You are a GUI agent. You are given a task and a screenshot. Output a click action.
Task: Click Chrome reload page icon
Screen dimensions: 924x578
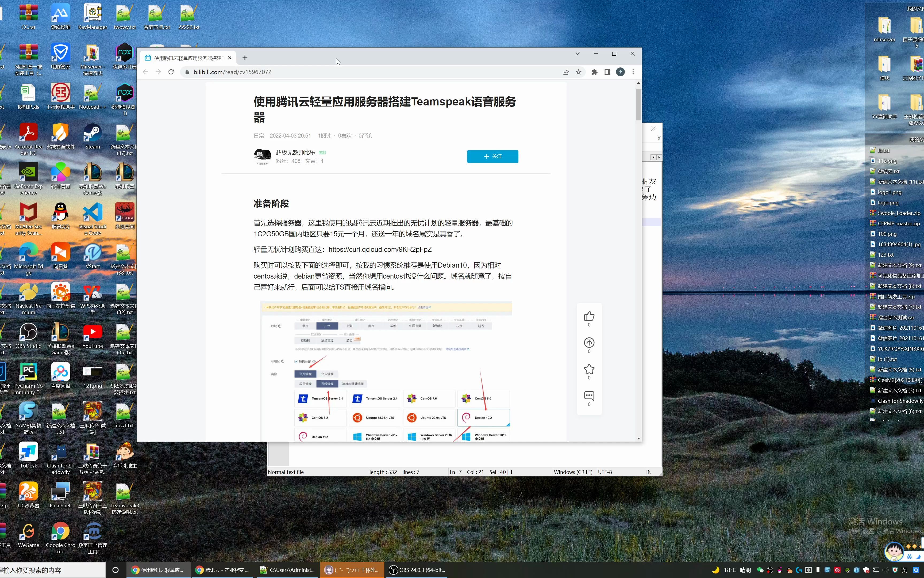coord(171,72)
